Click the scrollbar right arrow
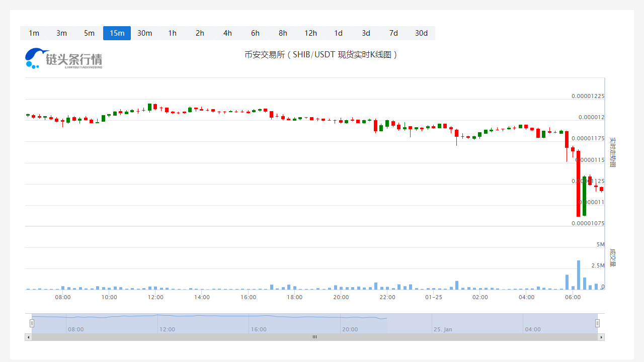This screenshot has width=644, height=362. [601, 337]
